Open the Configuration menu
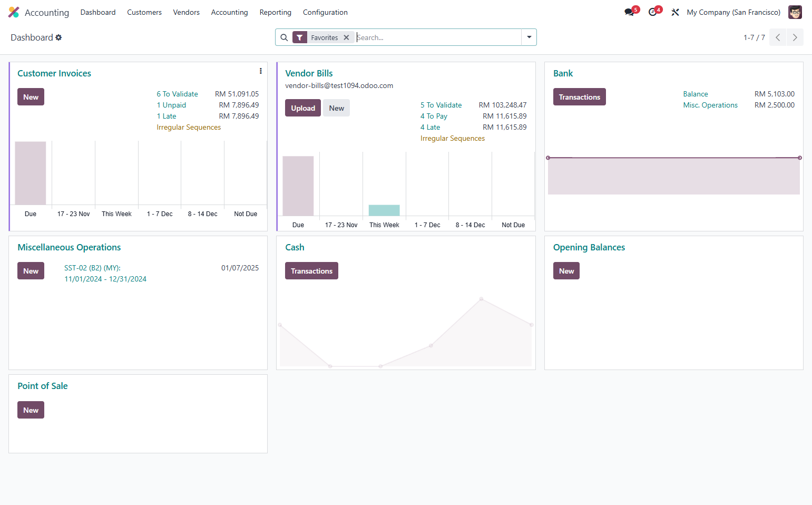Viewport: 812px width, 505px height. click(325, 12)
